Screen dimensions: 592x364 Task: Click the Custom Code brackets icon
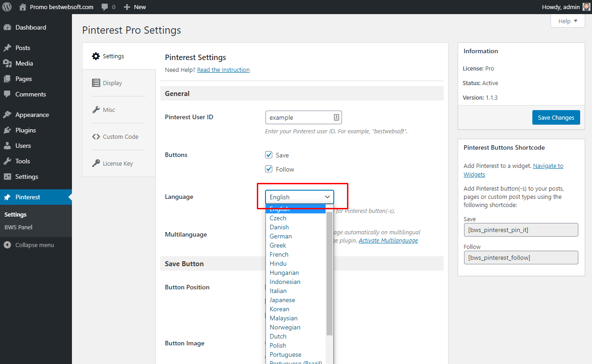[96, 136]
